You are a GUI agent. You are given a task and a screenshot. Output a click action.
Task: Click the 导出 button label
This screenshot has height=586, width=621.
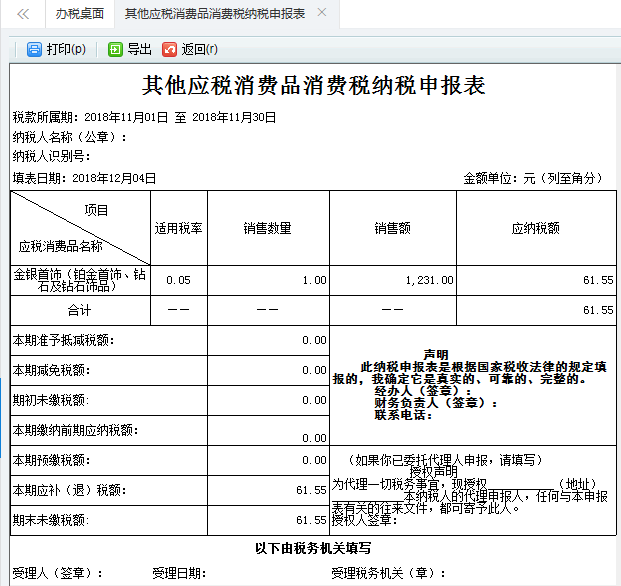[x=139, y=49]
